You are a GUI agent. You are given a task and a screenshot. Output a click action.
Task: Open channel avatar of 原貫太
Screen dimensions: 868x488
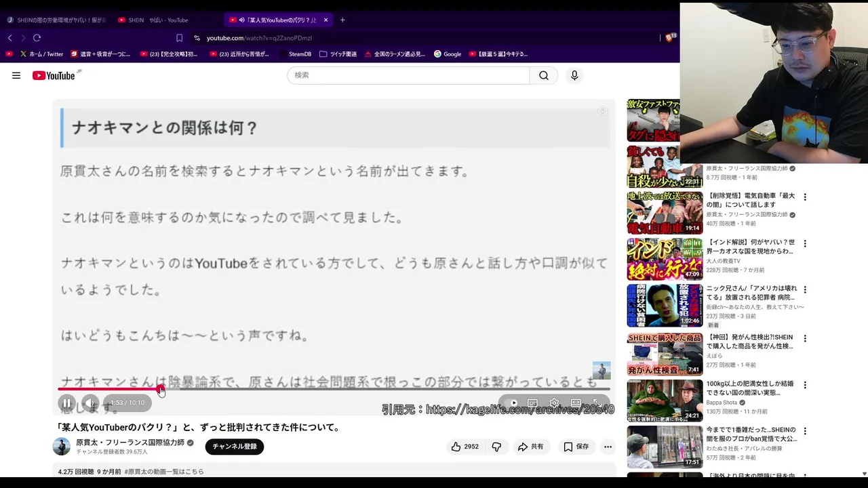pos(62,446)
